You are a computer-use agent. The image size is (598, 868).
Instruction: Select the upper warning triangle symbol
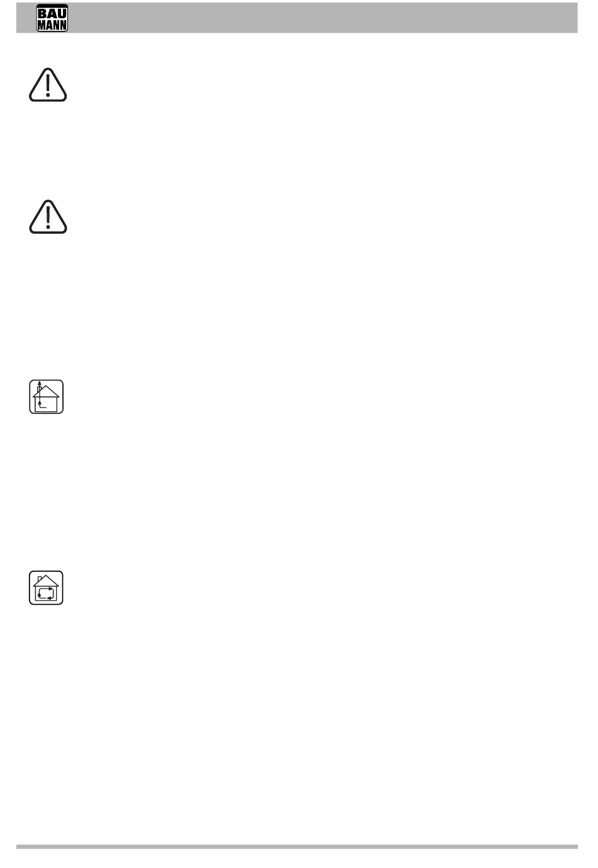click(48, 85)
